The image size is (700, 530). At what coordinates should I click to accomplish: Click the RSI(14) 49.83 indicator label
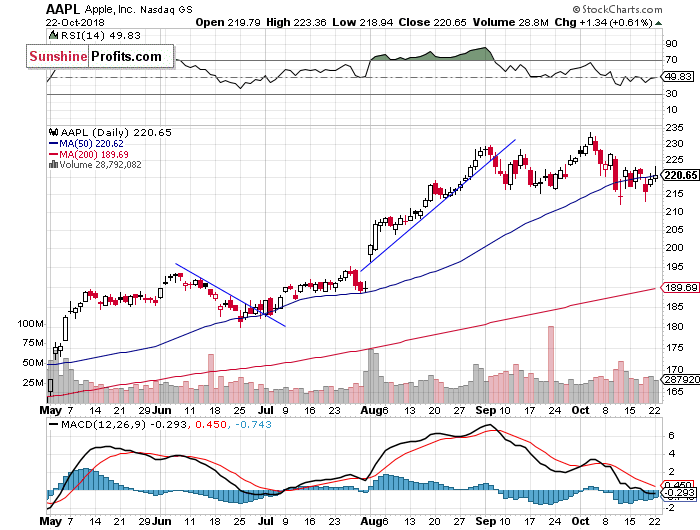[x=100, y=35]
